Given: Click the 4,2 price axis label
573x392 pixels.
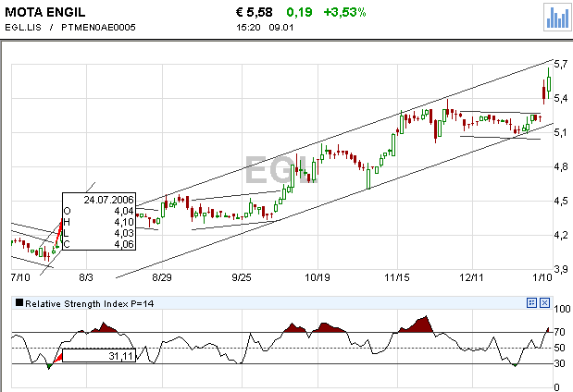Looking at the screenshot, I should click(x=561, y=235).
